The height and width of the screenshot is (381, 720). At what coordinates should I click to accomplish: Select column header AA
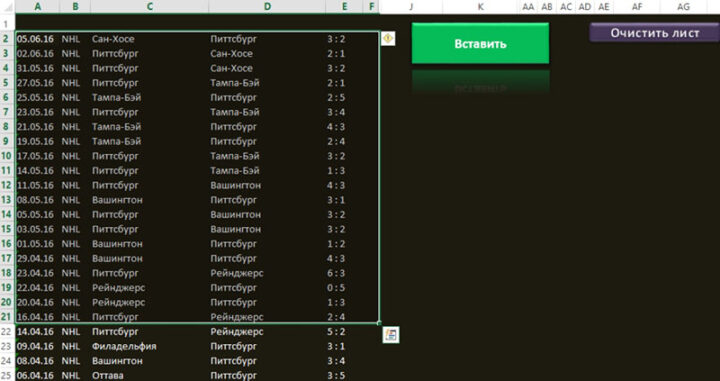point(528,6)
